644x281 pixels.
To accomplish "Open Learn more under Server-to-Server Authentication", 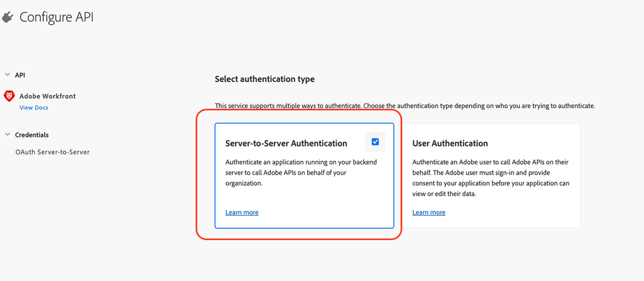I will coord(242,213).
